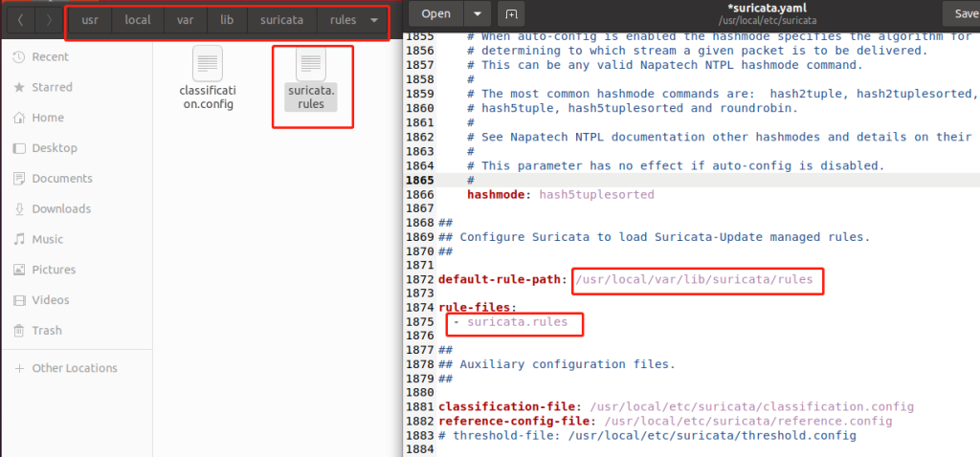
Task: Click classification-file line 1881
Action: click(677, 407)
